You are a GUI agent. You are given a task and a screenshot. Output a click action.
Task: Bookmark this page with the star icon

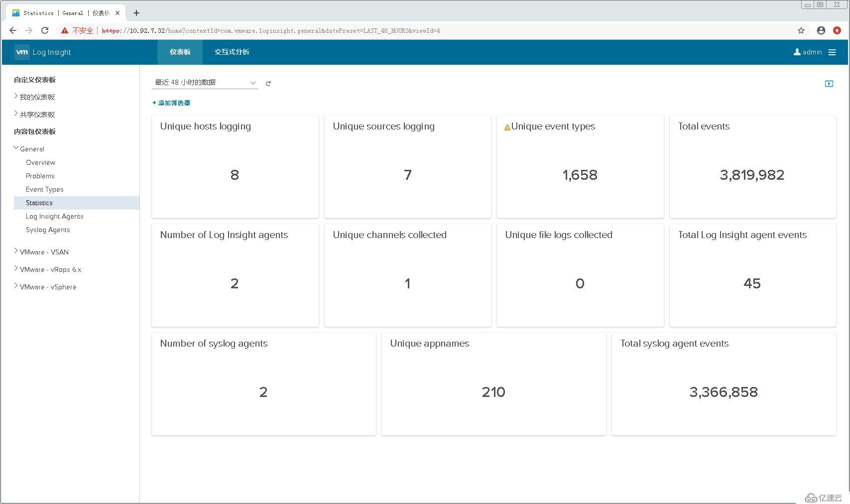click(801, 30)
